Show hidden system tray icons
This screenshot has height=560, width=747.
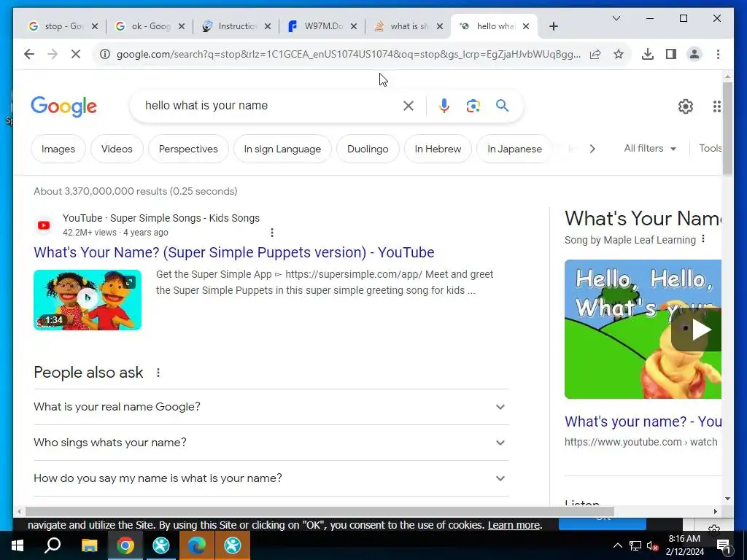pyautogui.click(x=617, y=545)
